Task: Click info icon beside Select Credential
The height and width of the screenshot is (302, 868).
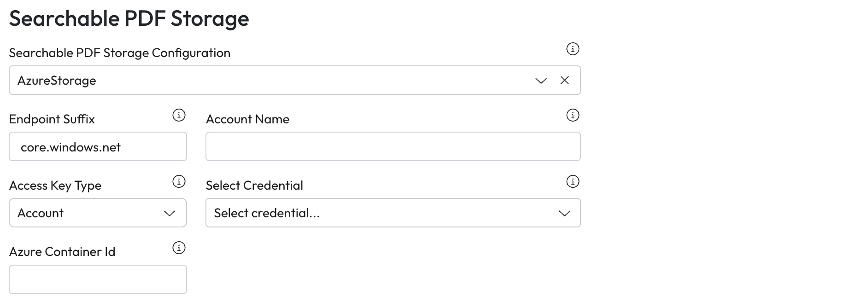Action: coord(572,181)
